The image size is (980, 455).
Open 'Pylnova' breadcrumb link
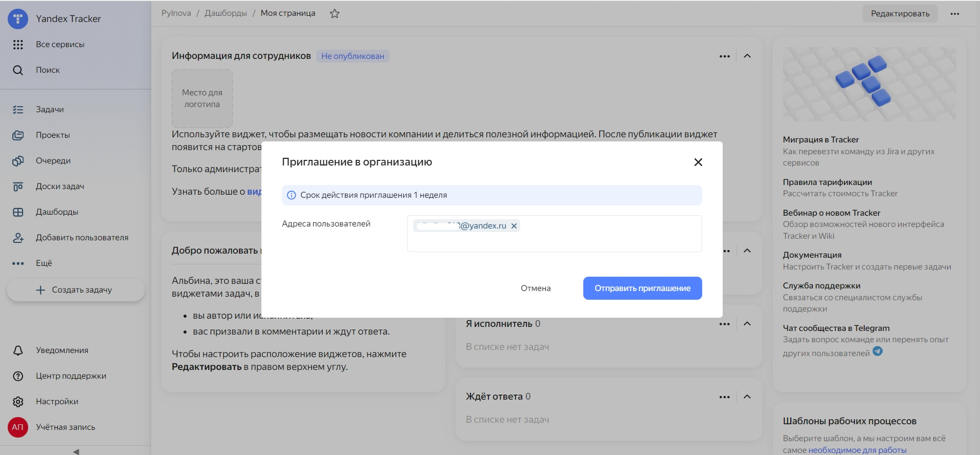176,13
